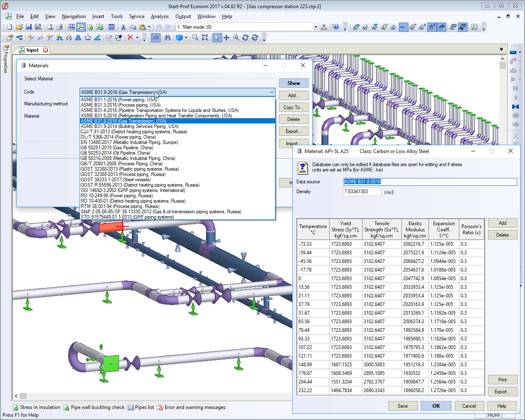Image resolution: width=525 pixels, height=420 pixels.
Task: Select the -73.33 temperature cell
Action: pos(313,244)
